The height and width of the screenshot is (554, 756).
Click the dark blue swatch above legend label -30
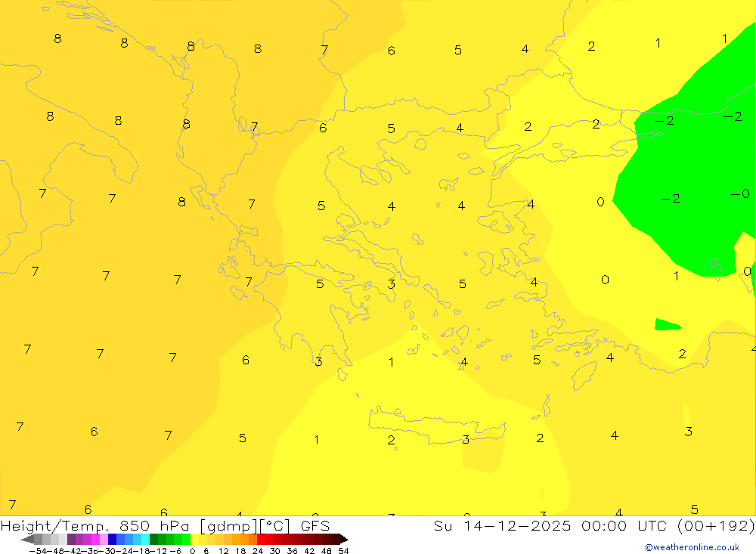tap(113, 539)
